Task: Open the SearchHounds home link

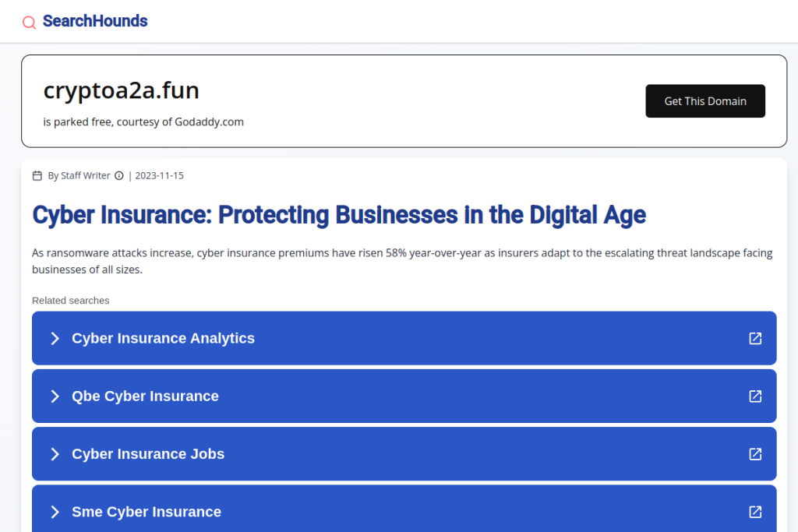Action: pyautogui.click(x=94, y=21)
